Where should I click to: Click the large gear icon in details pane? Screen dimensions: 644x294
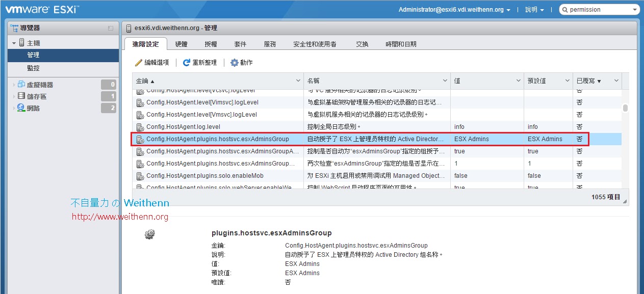click(149, 234)
